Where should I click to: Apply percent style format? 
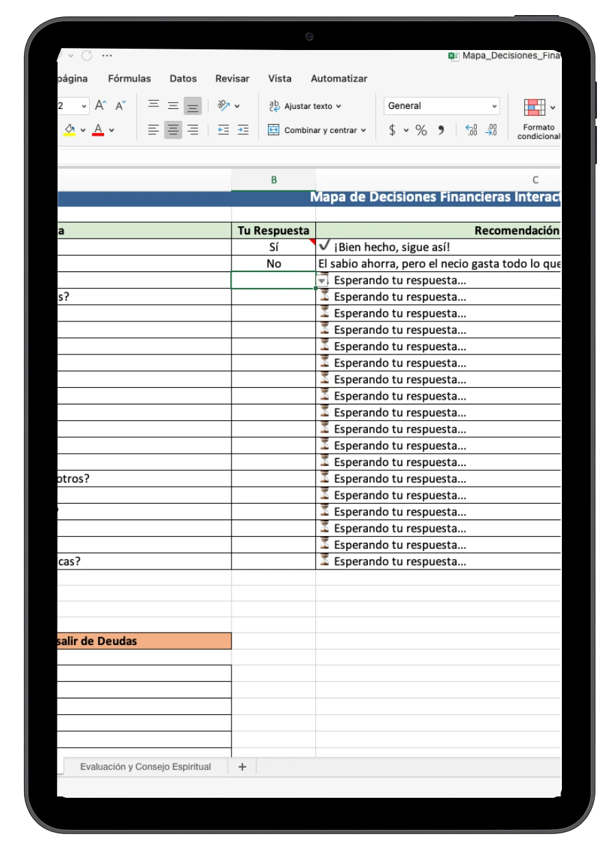pos(421,130)
